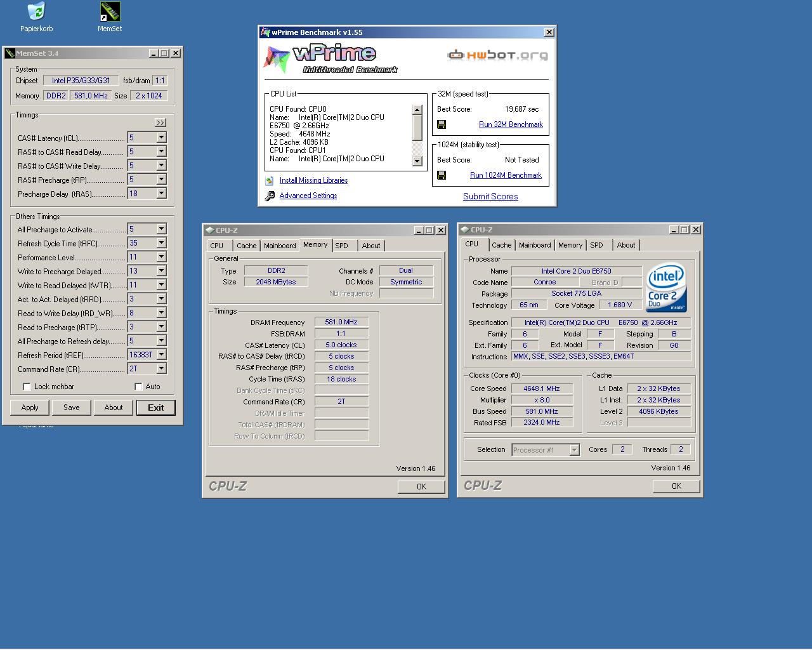This screenshot has width=812, height=650.
Task: Open the Performance Level dropdown
Action: (161, 257)
